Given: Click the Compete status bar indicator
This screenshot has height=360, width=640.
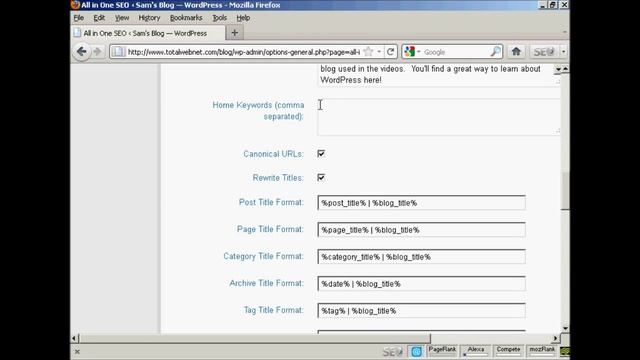Looking at the screenshot, I should tap(508, 351).
